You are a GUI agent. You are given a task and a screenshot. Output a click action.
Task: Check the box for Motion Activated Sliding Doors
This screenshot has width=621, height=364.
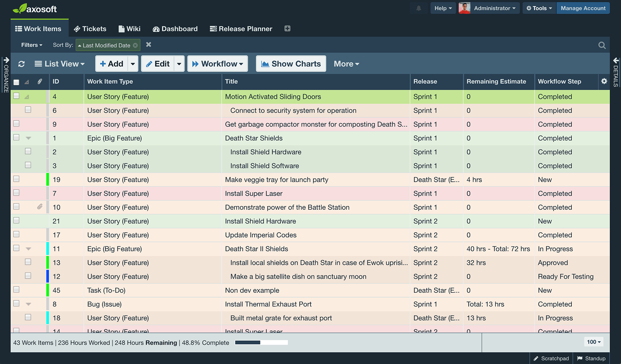click(x=16, y=96)
